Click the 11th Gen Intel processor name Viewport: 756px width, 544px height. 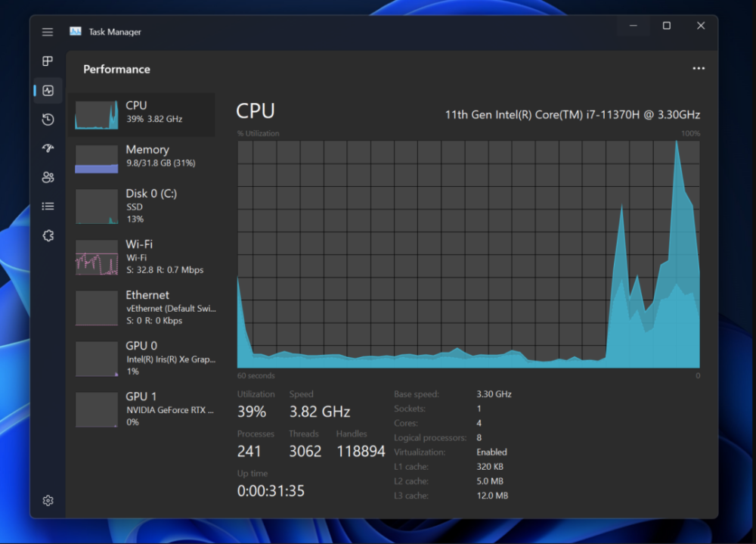pos(572,115)
